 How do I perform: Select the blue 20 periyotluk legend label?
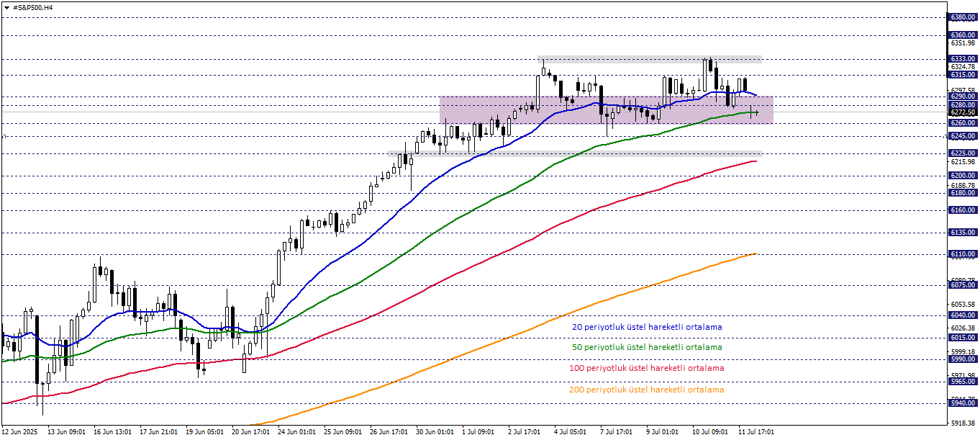[647, 327]
